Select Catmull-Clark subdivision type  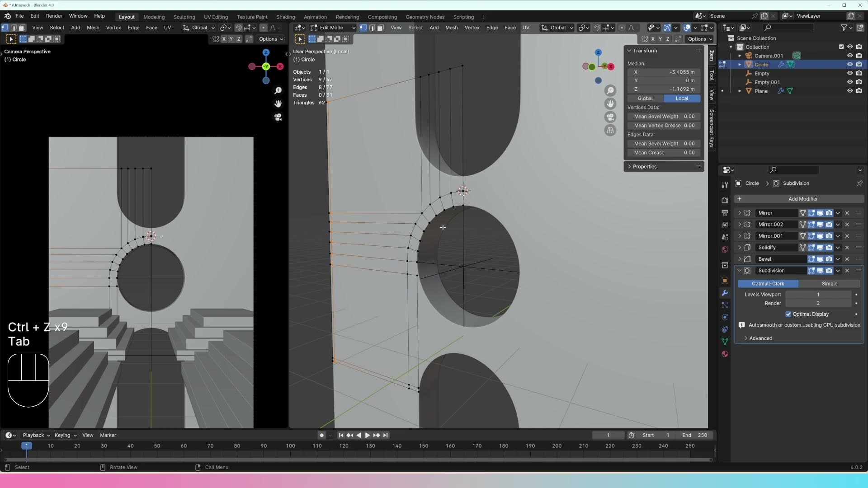pos(768,283)
